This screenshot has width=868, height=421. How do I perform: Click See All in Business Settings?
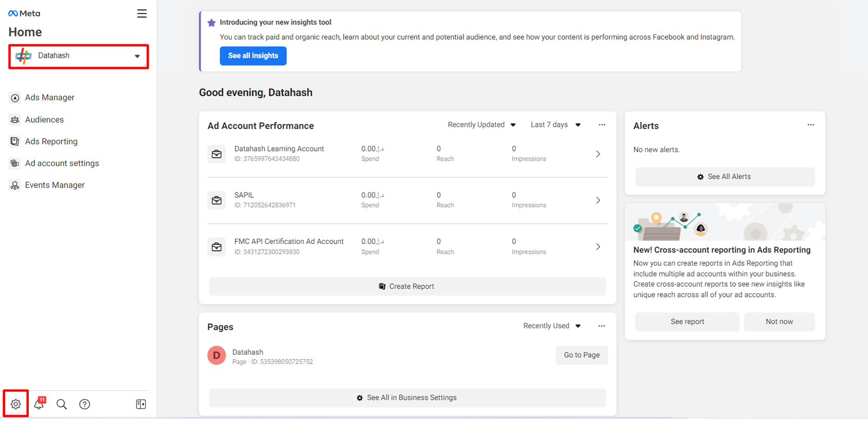point(407,397)
